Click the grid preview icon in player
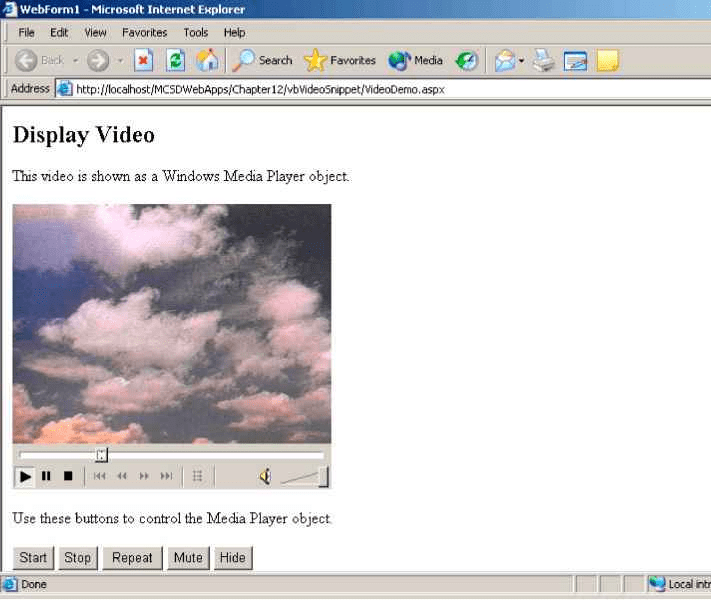This screenshot has height=600, width=711. pyautogui.click(x=197, y=476)
